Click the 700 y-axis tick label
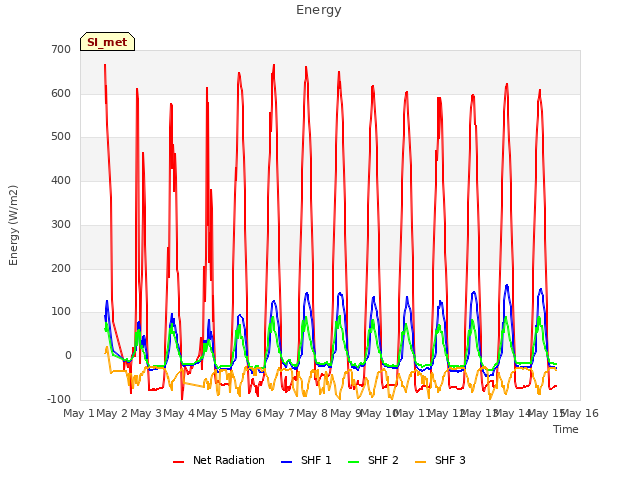 pyautogui.click(x=61, y=50)
